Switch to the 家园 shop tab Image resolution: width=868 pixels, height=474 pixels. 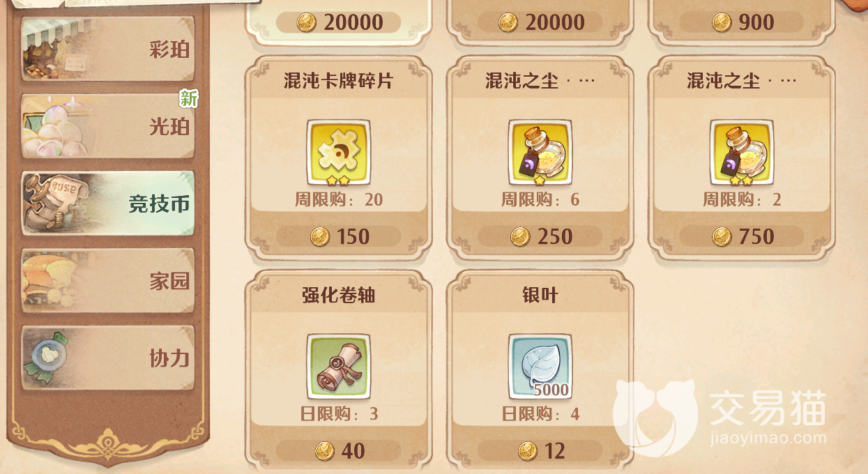(x=108, y=281)
